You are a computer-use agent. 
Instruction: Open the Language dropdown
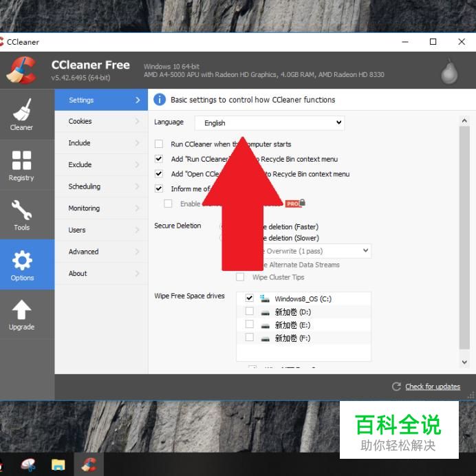coord(270,123)
